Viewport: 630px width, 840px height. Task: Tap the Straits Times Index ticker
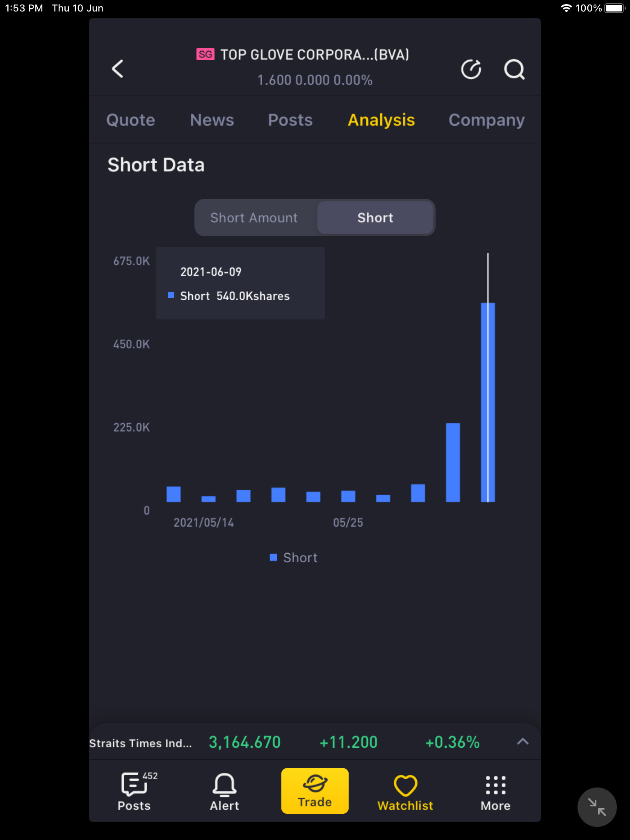click(x=141, y=743)
